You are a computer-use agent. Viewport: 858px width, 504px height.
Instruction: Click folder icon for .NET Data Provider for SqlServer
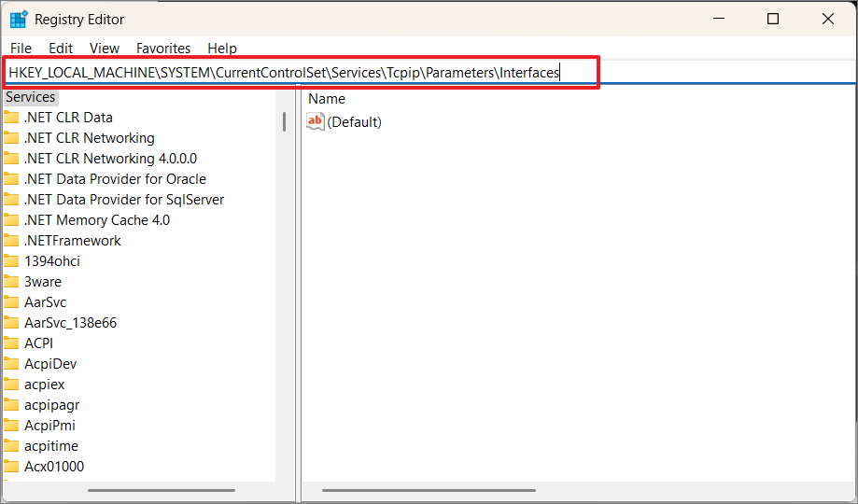pos(11,200)
